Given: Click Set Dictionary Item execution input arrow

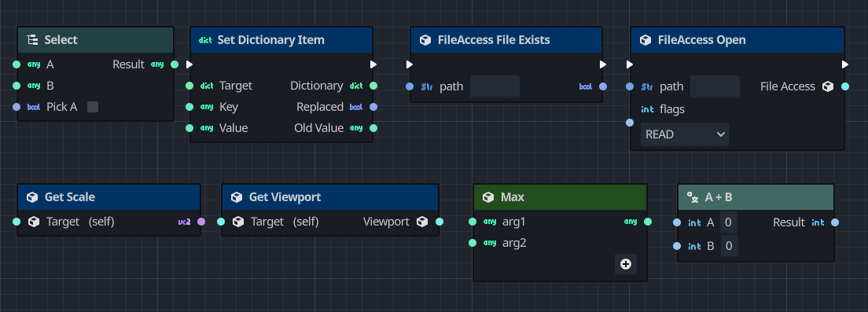Looking at the screenshot, I should click(189, 64).
